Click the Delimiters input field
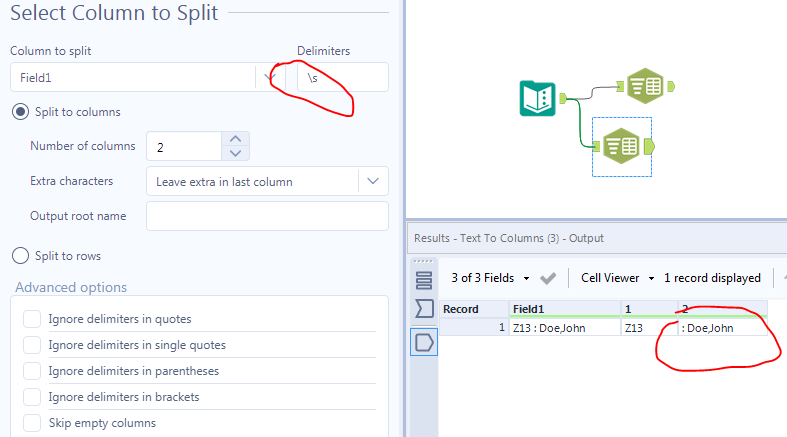 coord(343,77)
